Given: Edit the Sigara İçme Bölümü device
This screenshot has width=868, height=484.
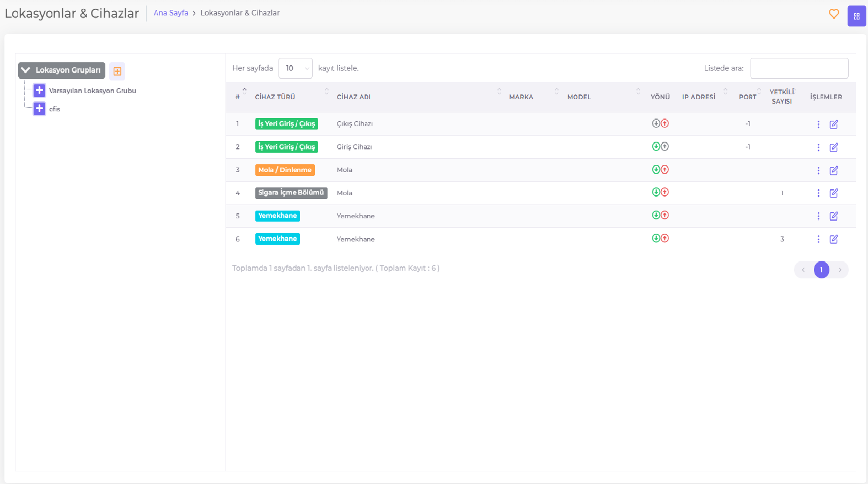Looking at the screenshot, I should click(x=834, y=193).
